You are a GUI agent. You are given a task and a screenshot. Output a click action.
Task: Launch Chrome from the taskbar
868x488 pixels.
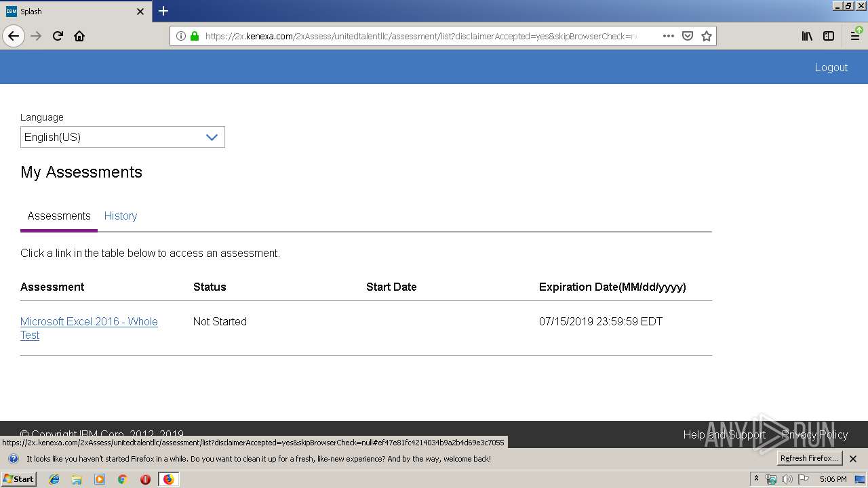122,479
